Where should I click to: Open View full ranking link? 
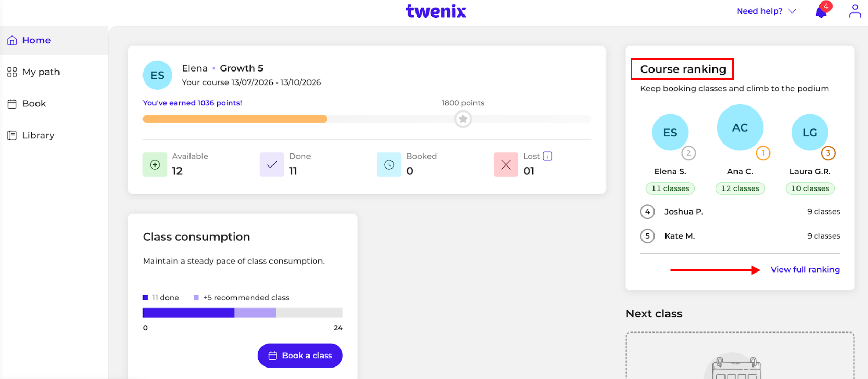(x=805, y=269)
